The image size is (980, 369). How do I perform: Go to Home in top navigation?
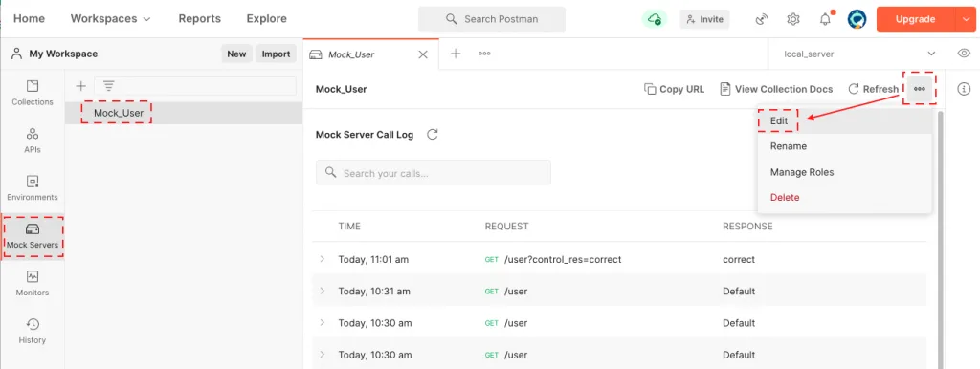coord(29,19)
